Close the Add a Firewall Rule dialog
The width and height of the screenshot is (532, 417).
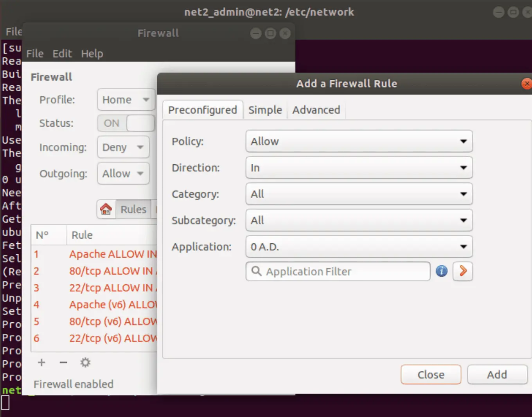[x=527, y=83]
